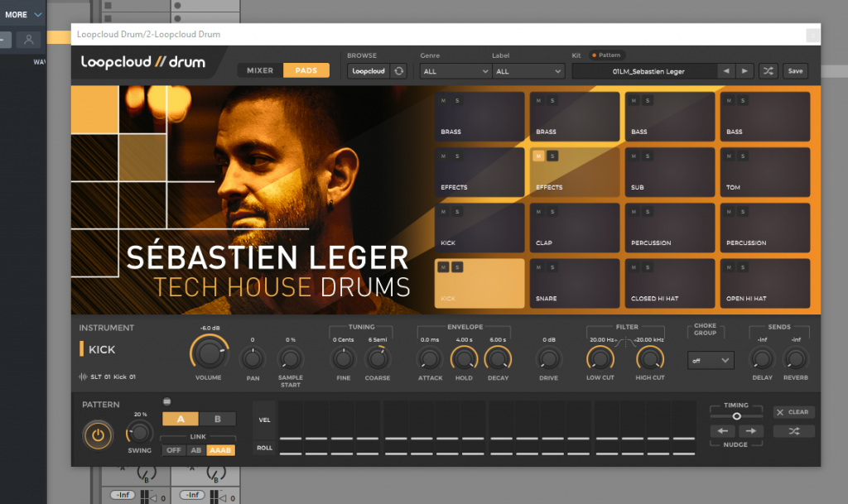Switch to the PADS view
The image size is (848, 504).
coord(306,70)
